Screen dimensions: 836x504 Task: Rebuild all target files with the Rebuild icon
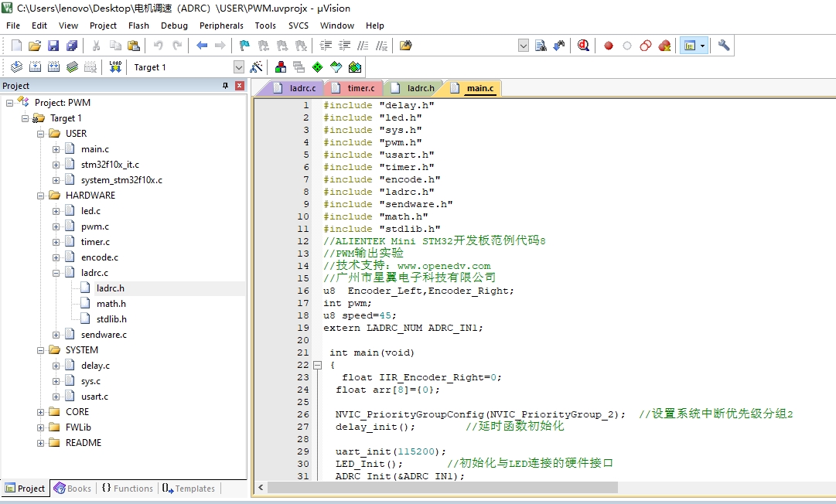54,67
